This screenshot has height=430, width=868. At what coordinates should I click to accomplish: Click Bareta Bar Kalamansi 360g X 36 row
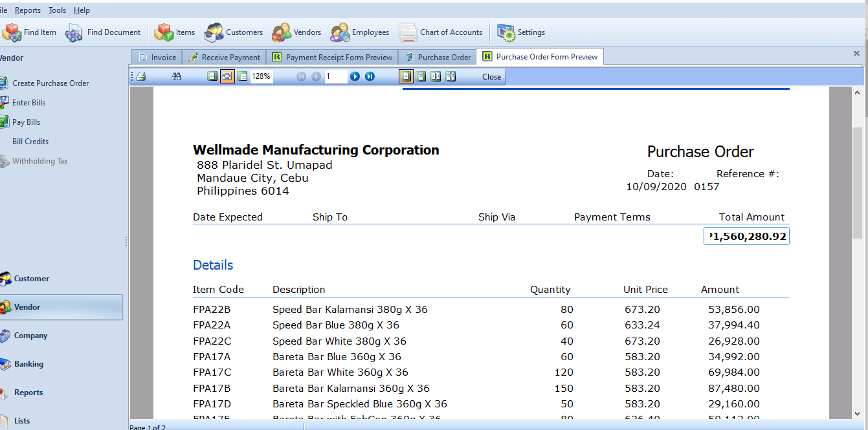coord(351,389)
